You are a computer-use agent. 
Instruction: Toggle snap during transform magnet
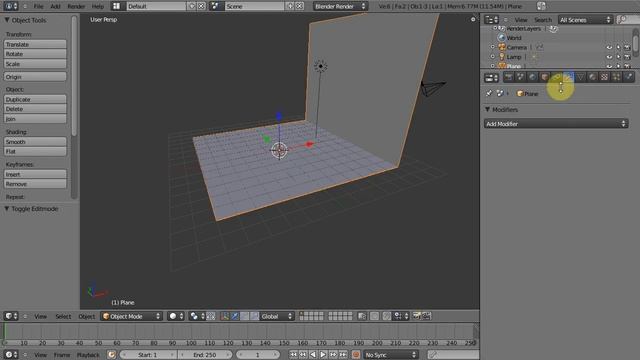[387, 316]
